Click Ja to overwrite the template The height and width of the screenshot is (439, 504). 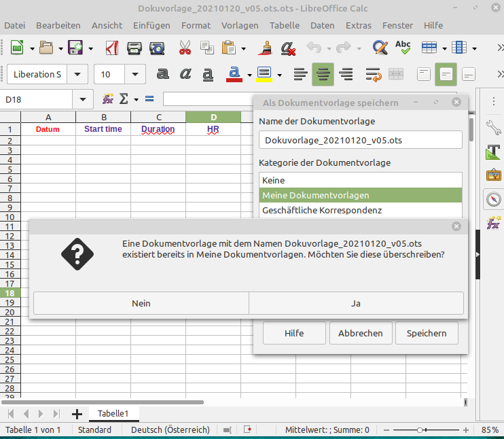356,303
